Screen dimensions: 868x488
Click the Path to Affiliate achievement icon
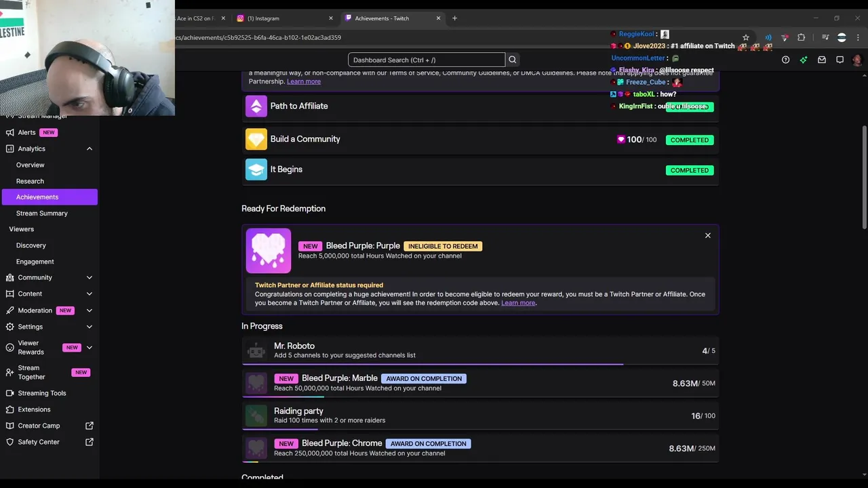click(x=256, y=106)
